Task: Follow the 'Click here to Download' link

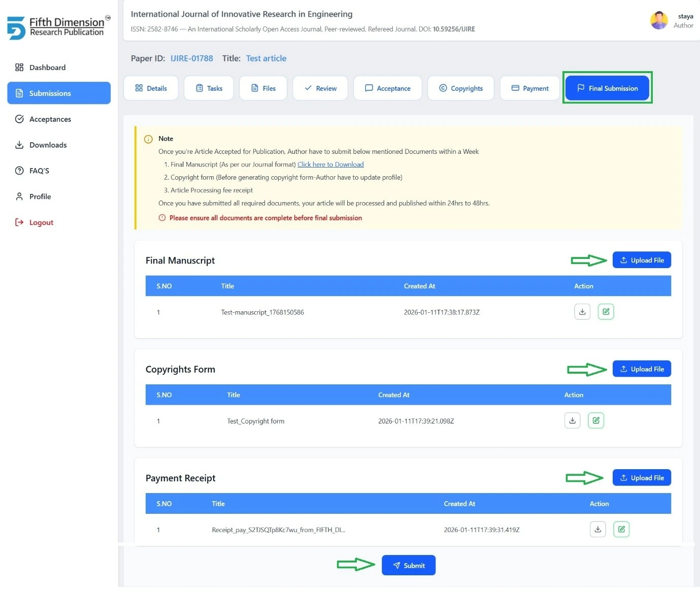Action: 330,165
